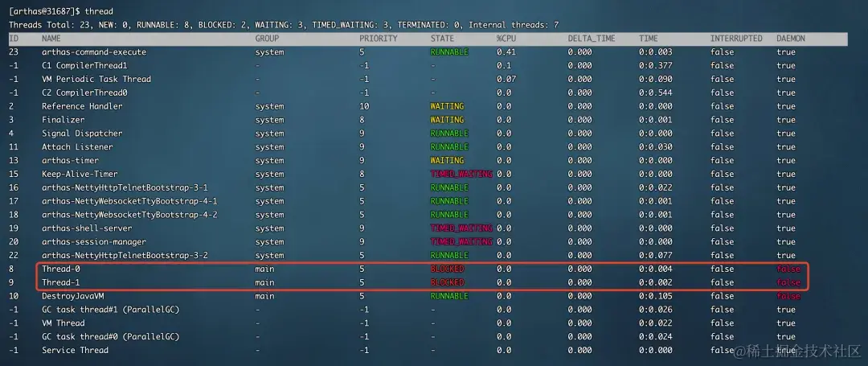Click priority 10 of Reference Handler
Viewport: 868px width, 366px height.
pos(364,106)
